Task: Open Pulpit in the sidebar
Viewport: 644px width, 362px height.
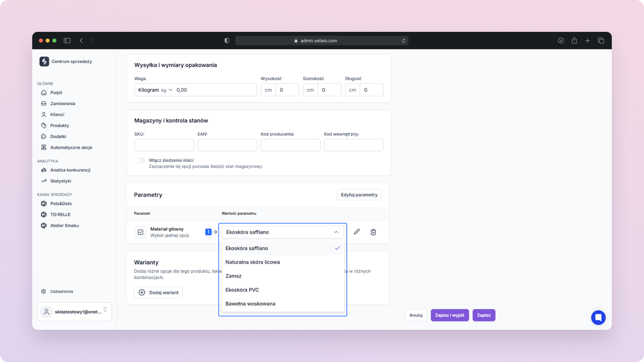Action: pyautogui.click(x=56, y=93)
